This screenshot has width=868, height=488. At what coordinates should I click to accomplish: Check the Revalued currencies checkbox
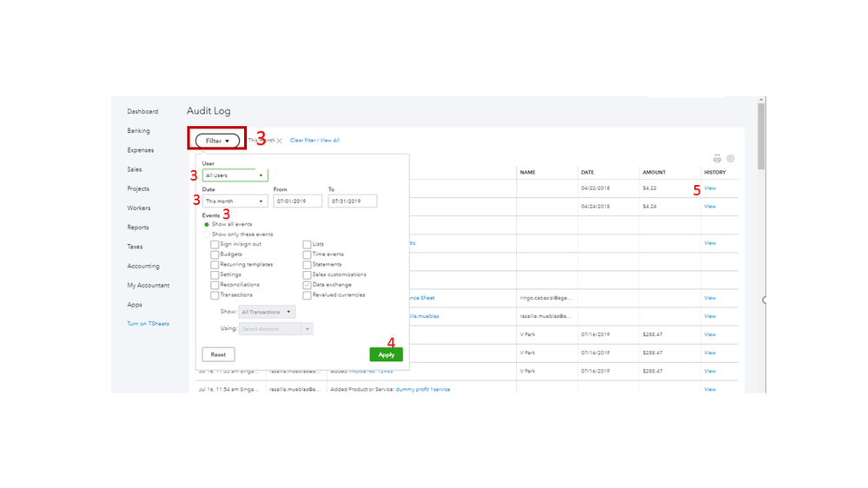click(307, 295)
